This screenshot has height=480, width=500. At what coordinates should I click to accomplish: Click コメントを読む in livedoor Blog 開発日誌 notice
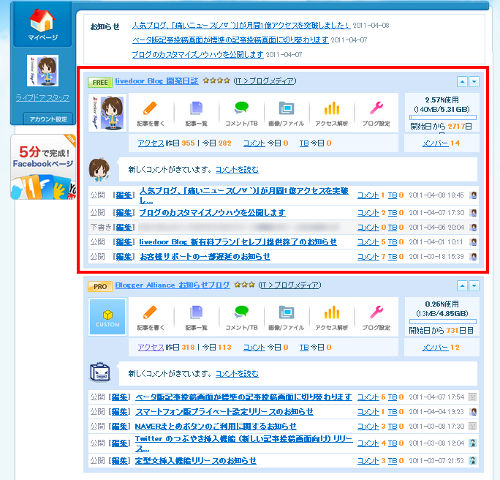coord(237,170)
